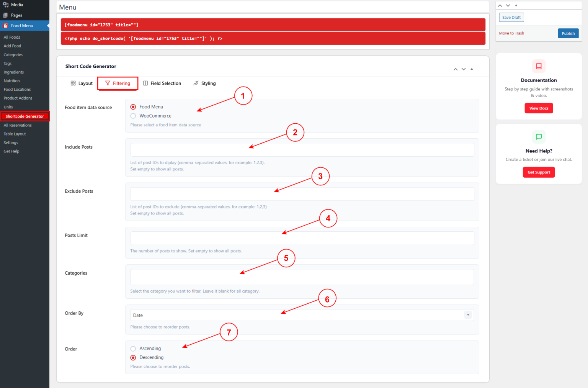Click the PHP do_shortcode snippet box
The width and height of the screenshot is (588, 388).
point(273,38)
